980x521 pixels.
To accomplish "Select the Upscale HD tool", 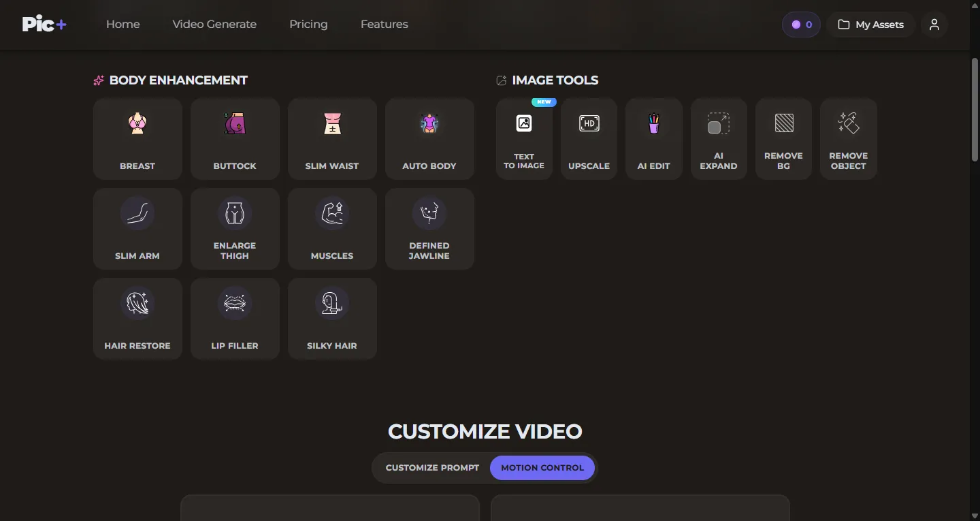I will (x=589, y=139).
